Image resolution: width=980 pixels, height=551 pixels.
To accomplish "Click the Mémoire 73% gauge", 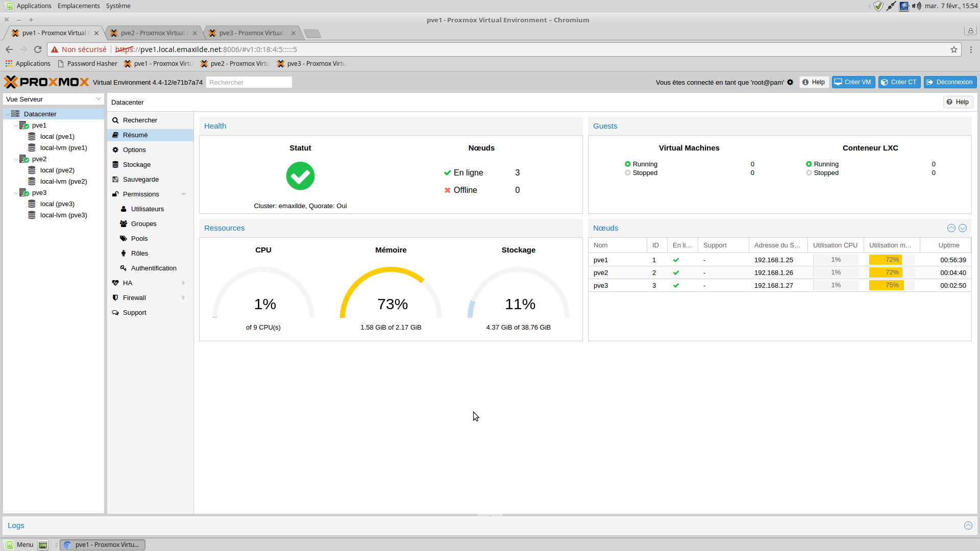I will pos(391,293).
